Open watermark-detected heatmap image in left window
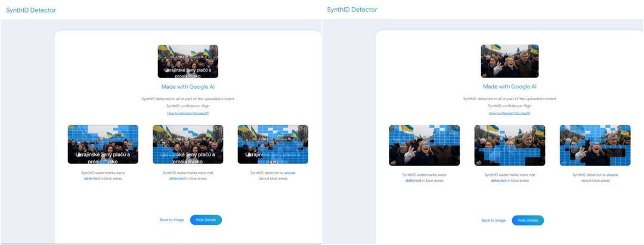 (x=103, y=144)
